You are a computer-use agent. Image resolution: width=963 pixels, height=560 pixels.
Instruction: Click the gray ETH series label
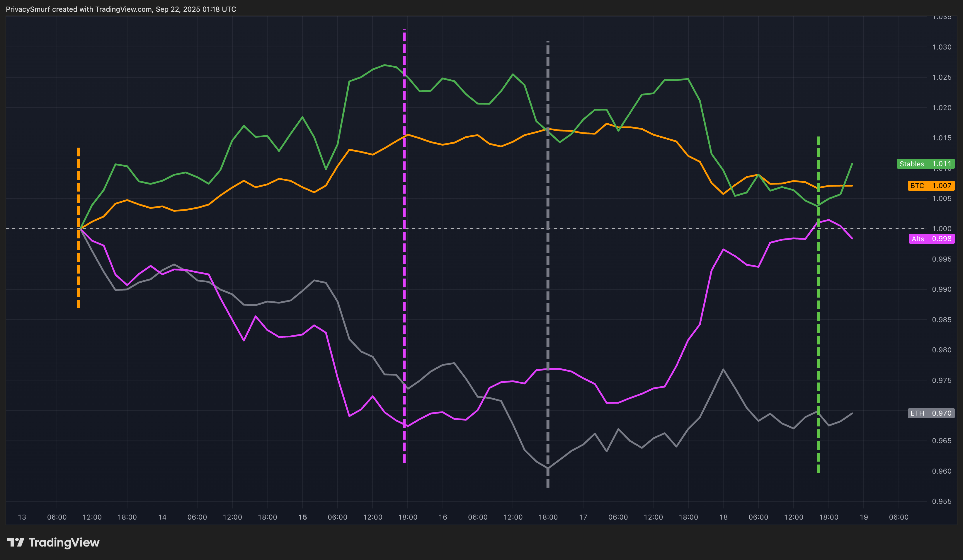click(x=917, y=413)
